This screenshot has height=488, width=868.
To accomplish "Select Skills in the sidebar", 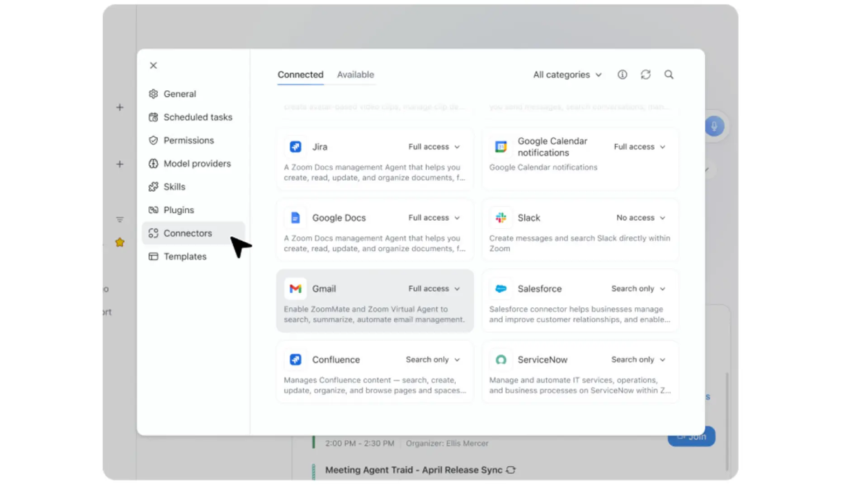I will click(x=193, y=187).
